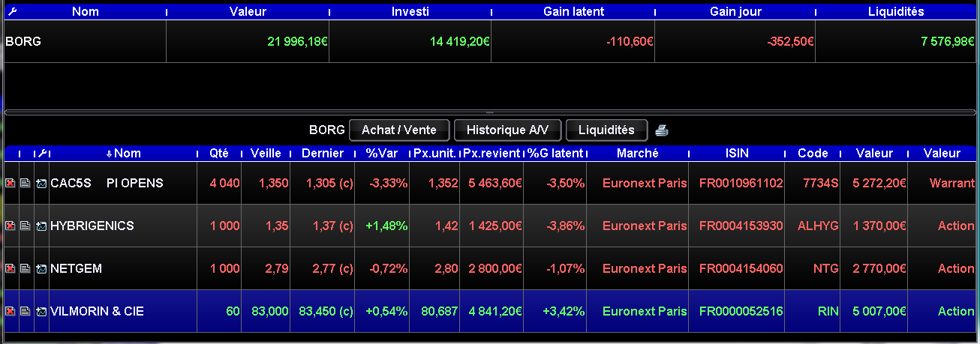This screenshot has height=344, width=980.
Task: Sort by the Veille column header
Action: tap(266, 153)
